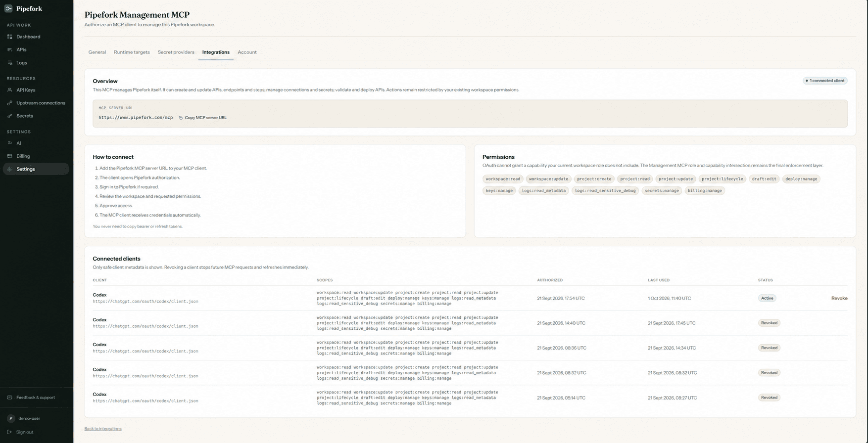This screenshot has height=443, width=868.
Task: Click the Billing card icon
Action: coord(9,156)
